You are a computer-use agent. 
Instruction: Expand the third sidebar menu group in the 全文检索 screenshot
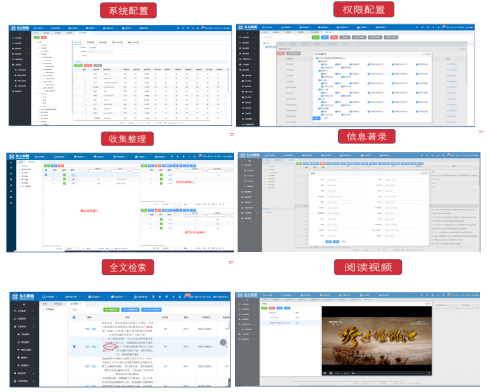pos(24,326)
